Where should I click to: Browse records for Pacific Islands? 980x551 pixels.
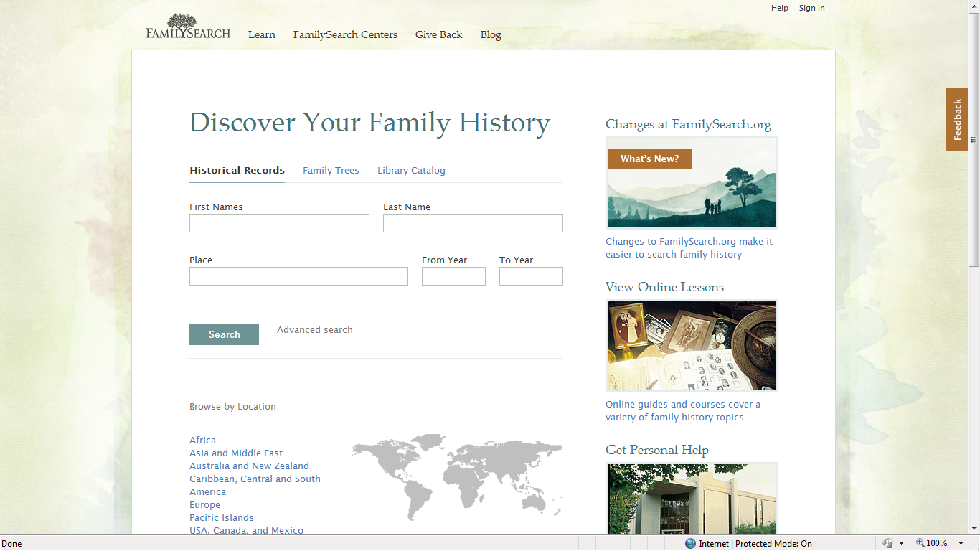pos(221,518)
